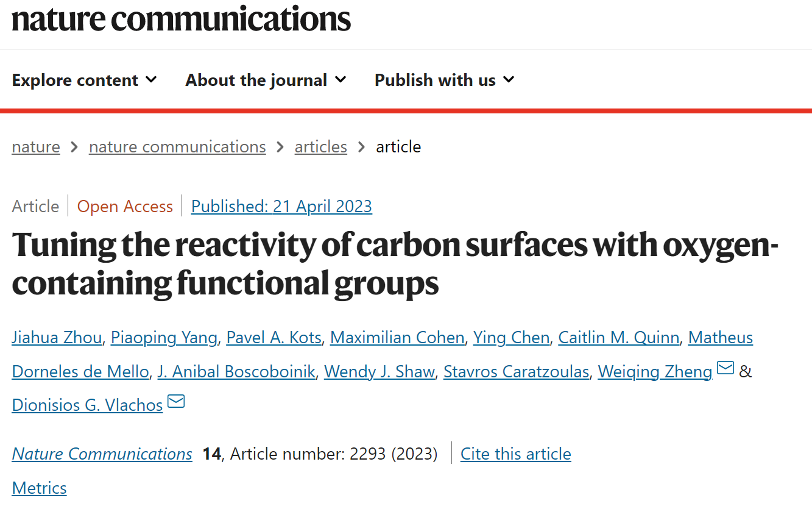Select author Piaoping Yang
Viewport: 812px width, 509px height.
pyautogui.click(x=164, y=337)
